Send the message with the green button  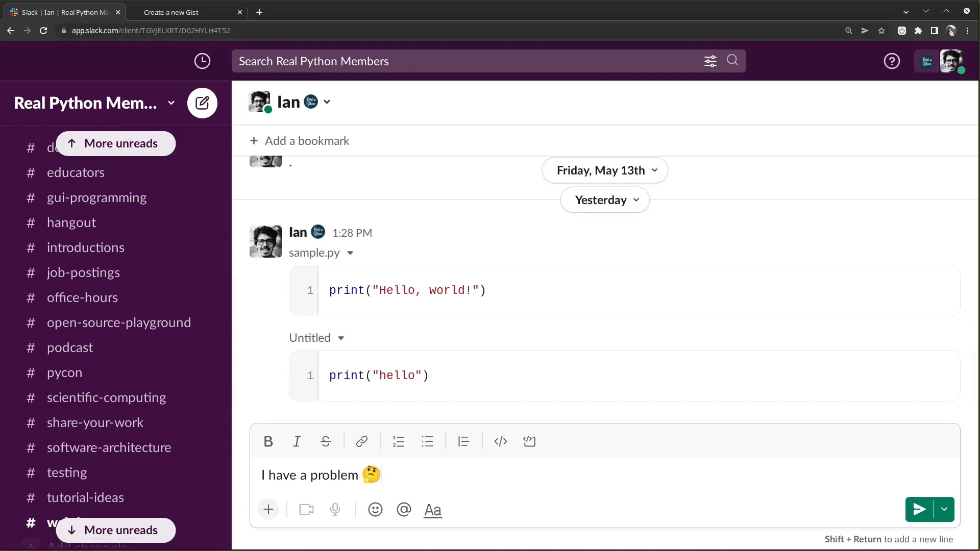(x=919, y=509)
